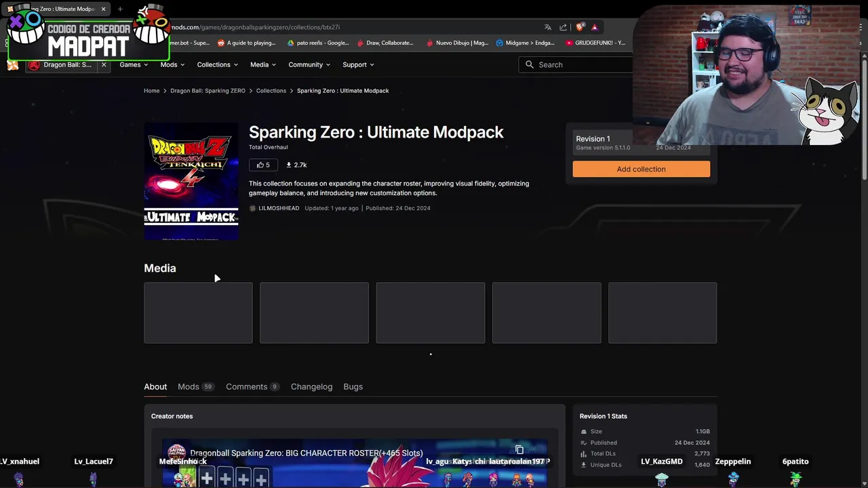This screenshot has width=868, height=488.
Task: Open the Support dropdown
Action: click(x=358, y=64)
